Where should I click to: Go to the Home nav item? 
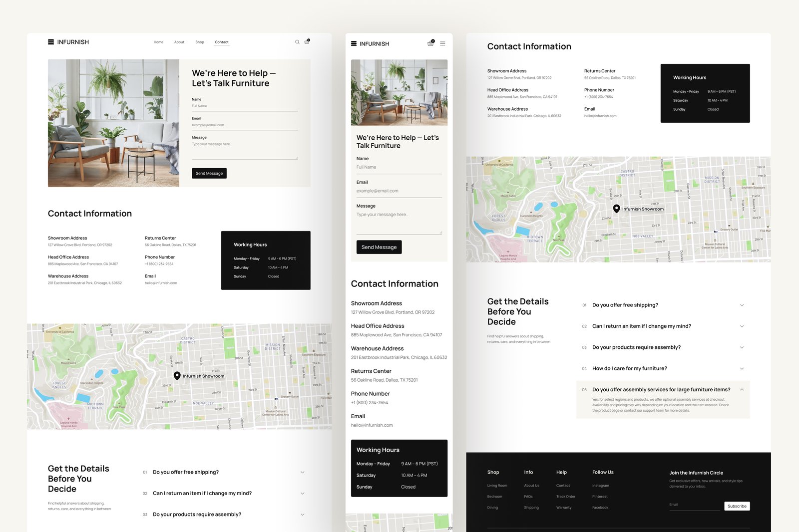tap(158, 42)
